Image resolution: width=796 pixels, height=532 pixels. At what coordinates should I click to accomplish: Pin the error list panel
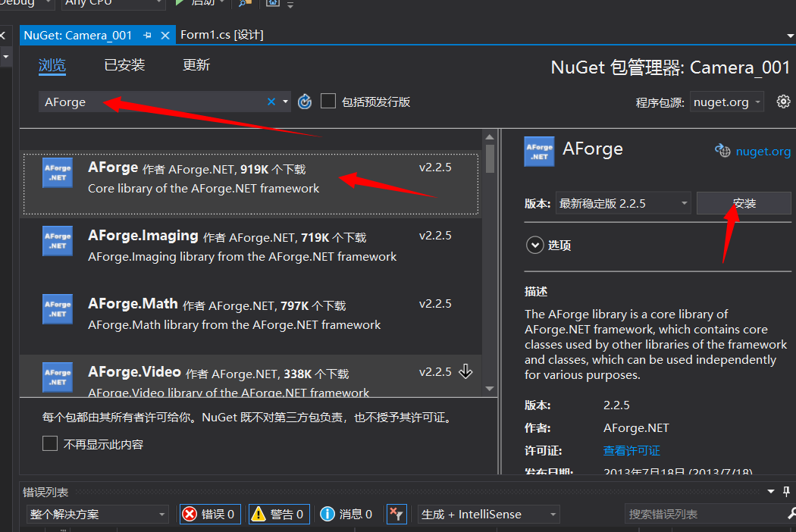[786, 491]
